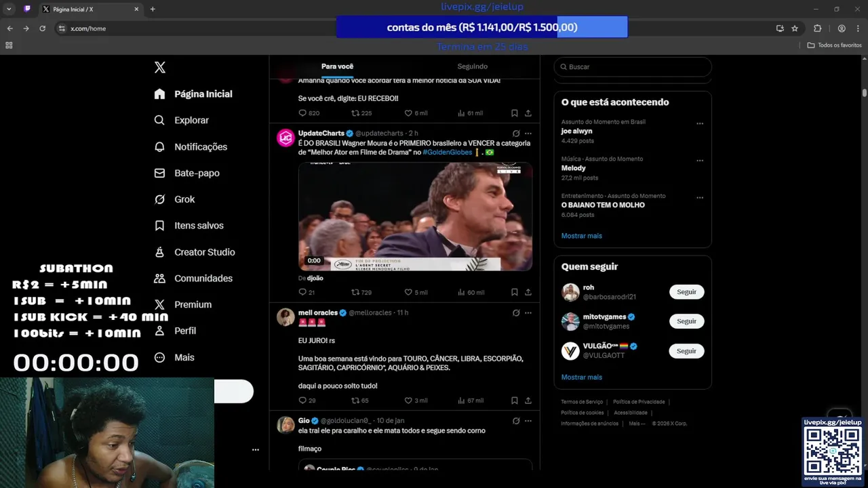868x488 pixels.
Task: Open Explorar in the sidebar
Action: [x=181, y=120]
